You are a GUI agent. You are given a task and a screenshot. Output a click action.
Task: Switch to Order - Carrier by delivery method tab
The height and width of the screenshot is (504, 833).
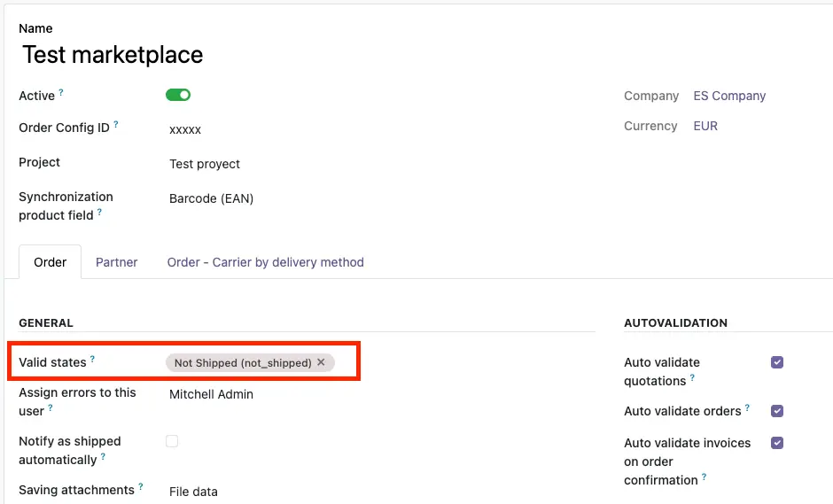266,262
